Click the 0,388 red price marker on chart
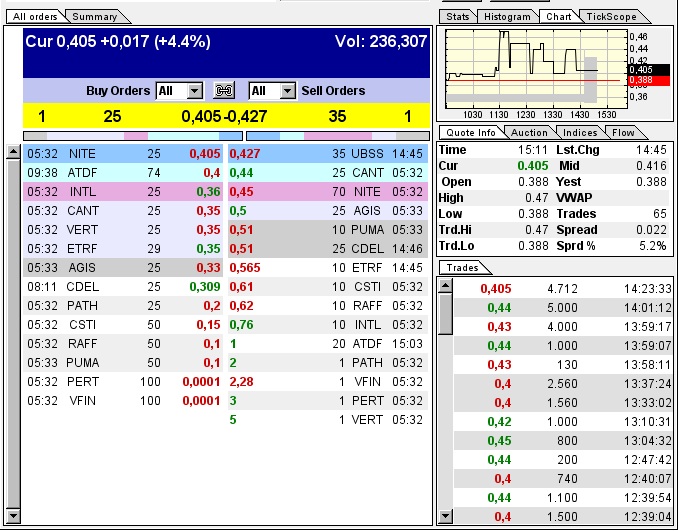The image size is (679, 531). point(641,80)
